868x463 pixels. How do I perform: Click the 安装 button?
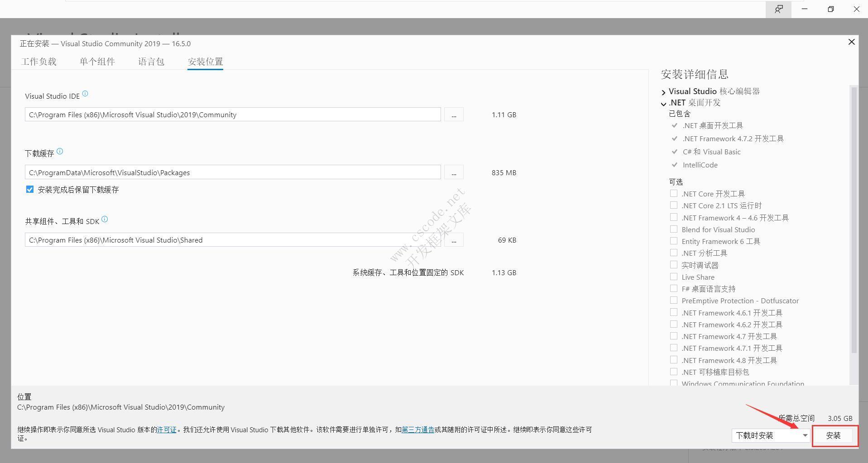(834, 435)
